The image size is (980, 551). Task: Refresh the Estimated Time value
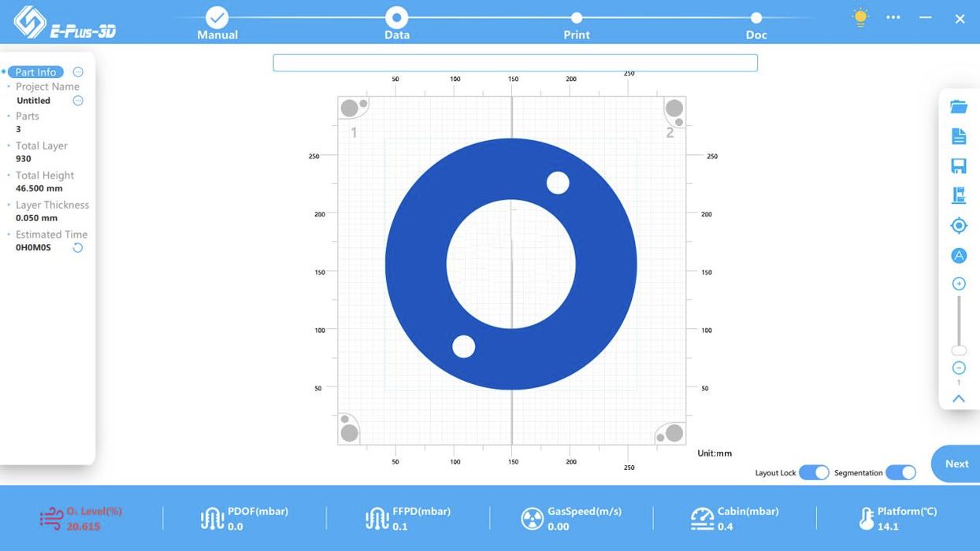click(x=78, y=248)
